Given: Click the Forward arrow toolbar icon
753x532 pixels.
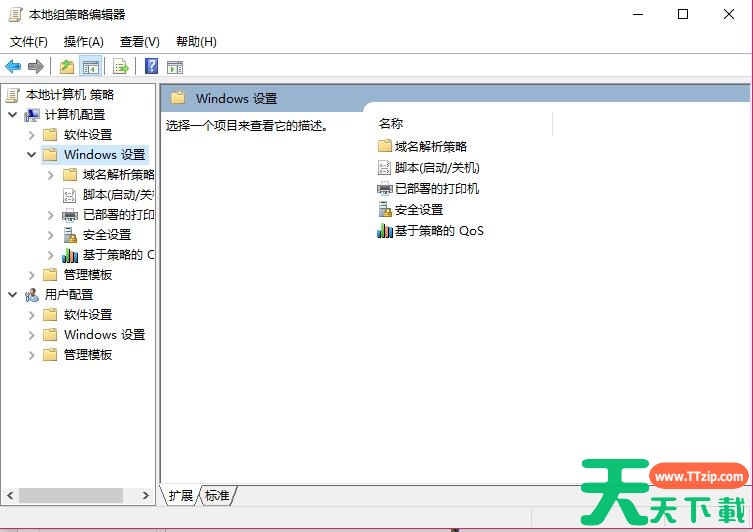Looking at the screenshot, I should [36, 67].
